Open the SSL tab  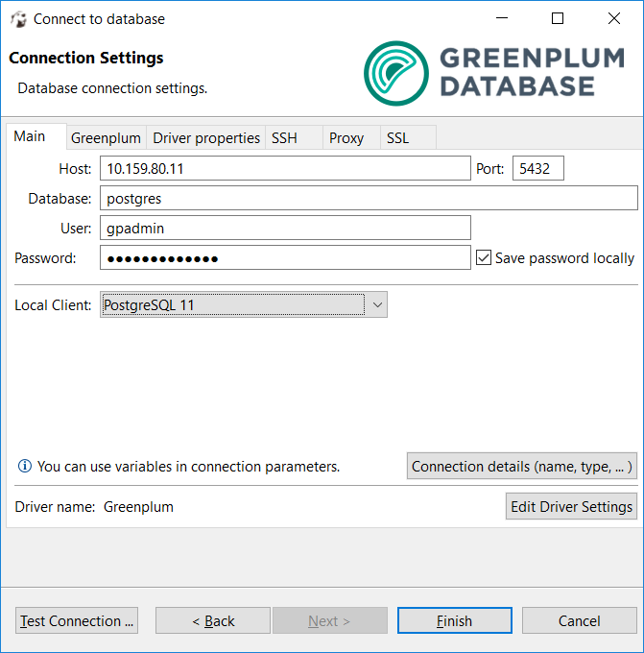408,138
